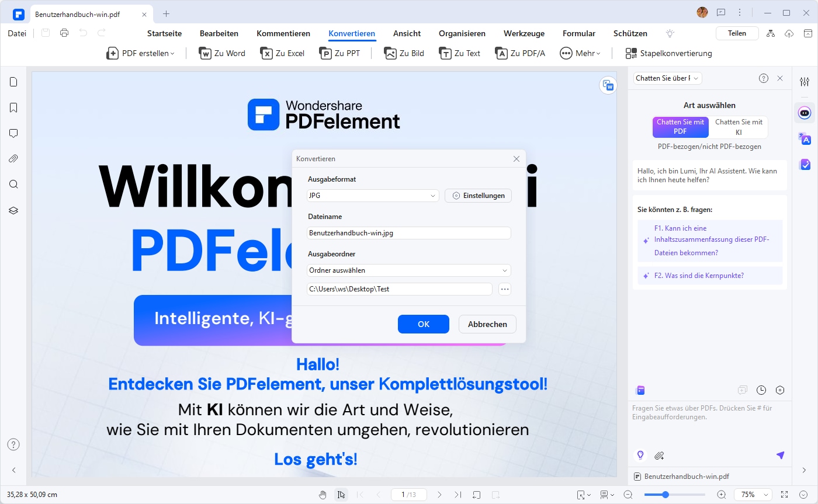Image resolution: width=818 pixels, height=504 pixels.
Task: Select Chatten Sie mit KI mode
Action: click(739, 127)
